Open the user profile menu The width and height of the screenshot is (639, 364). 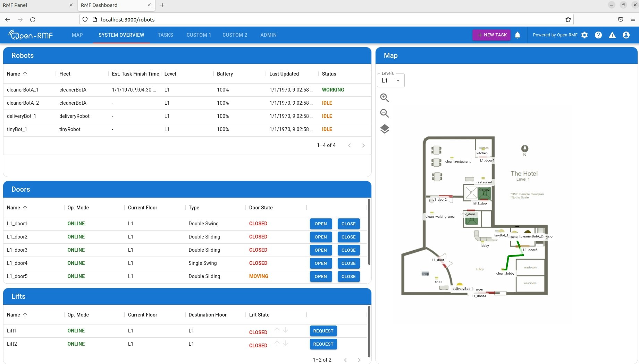point(627,35)
